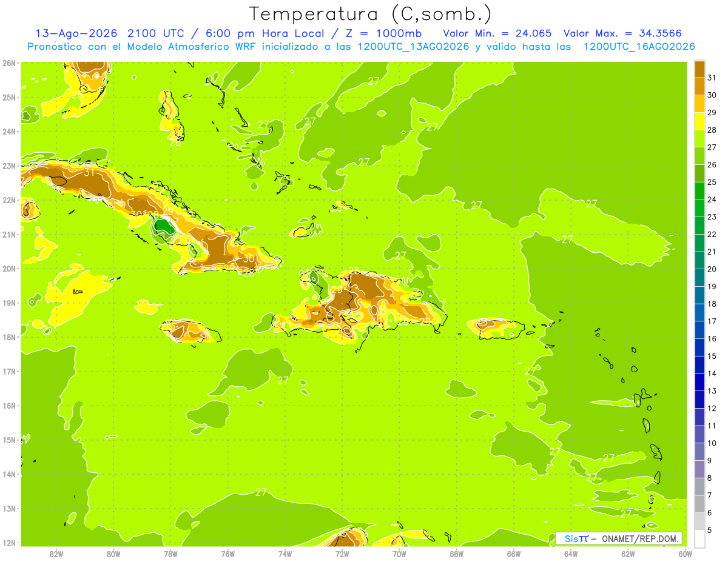Click the "62W" longitude label
Image resolution: width=728 pixels, height=562 pixels.
click(628, 554)
